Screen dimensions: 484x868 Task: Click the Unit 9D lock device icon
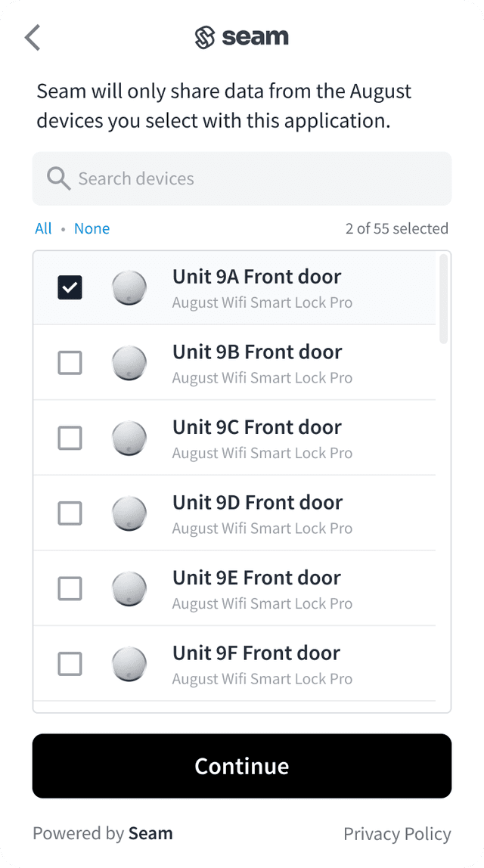(x=129, y=513)
